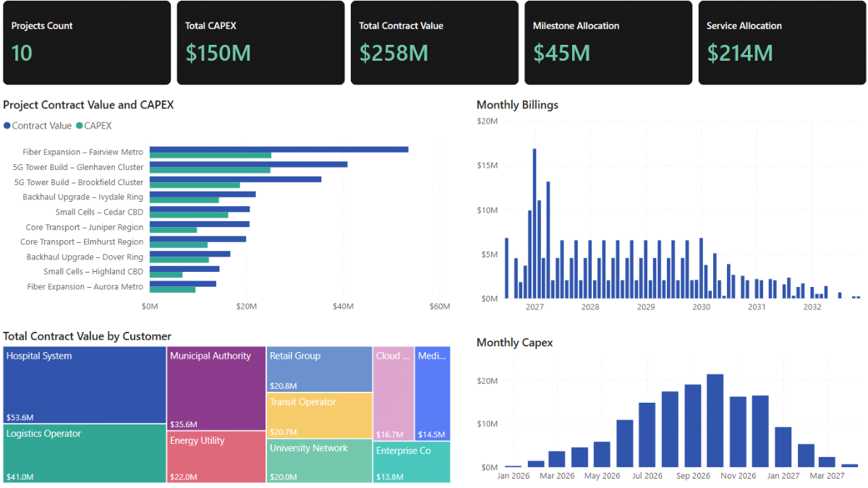Click the 5G Tower Build – Glenhaven Cluster label
The image size is (868, 488).
coord(78,167)
